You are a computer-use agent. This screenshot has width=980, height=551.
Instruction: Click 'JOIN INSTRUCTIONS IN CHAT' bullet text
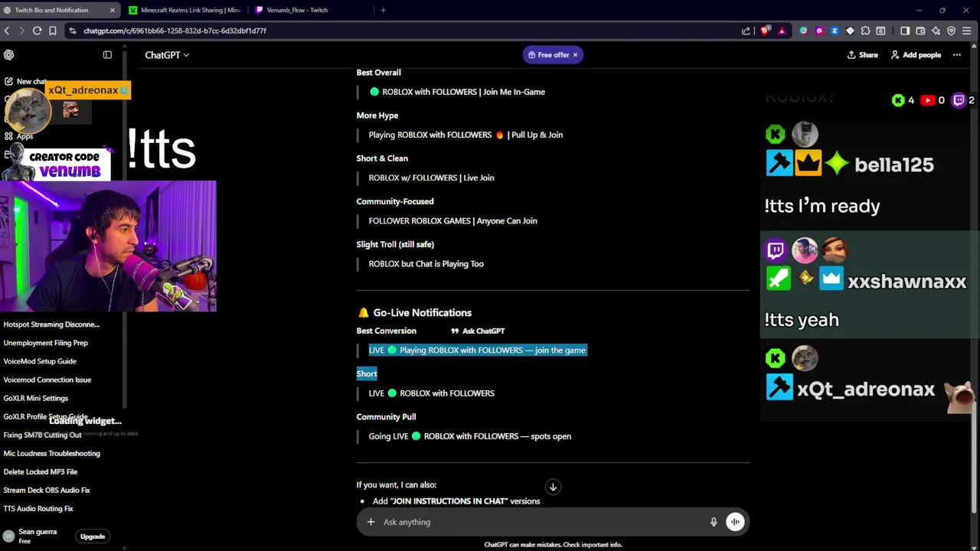[x=456, y=501]
